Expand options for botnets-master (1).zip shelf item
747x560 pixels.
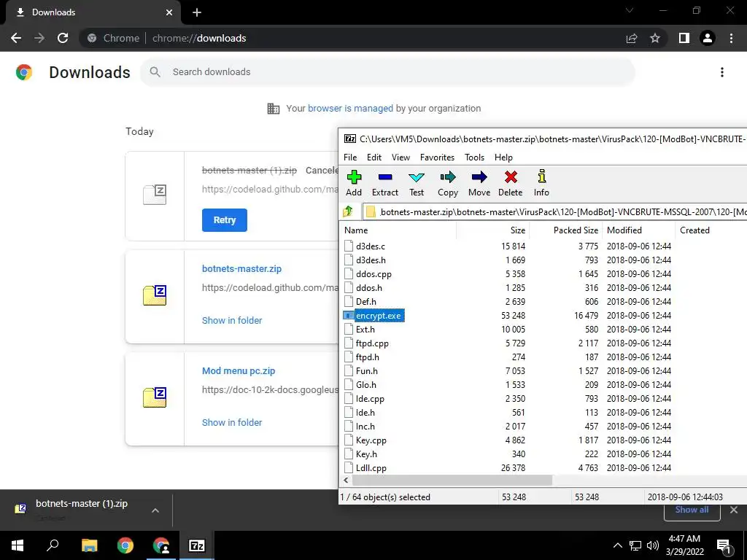pos(155,510)
